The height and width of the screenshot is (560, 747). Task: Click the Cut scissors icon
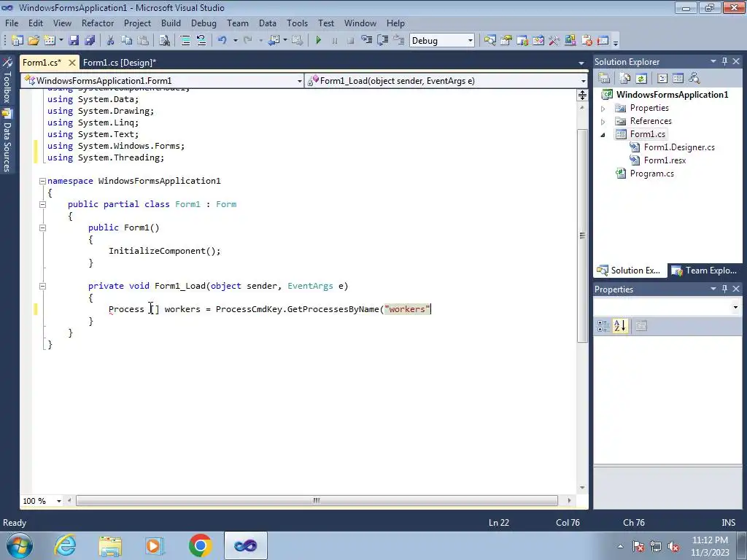click(110, 41)
